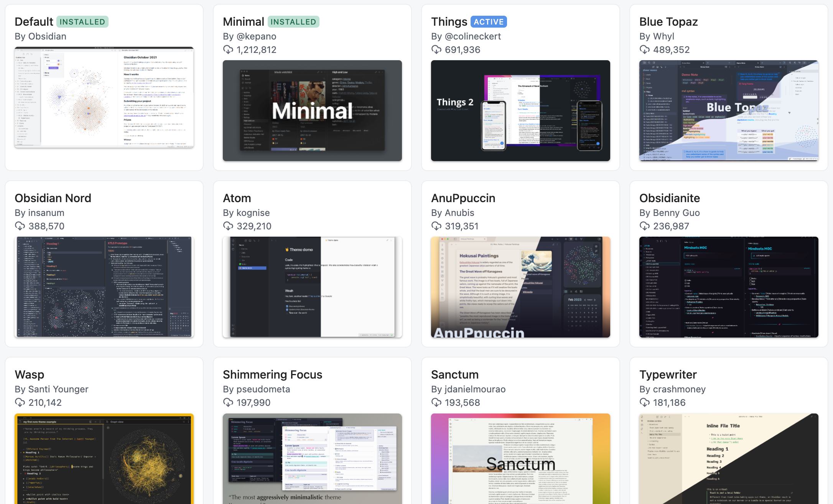The height and width of the screenshot is (504, 833).
Task: Click author text By @kepano
Action: (250, 36)
